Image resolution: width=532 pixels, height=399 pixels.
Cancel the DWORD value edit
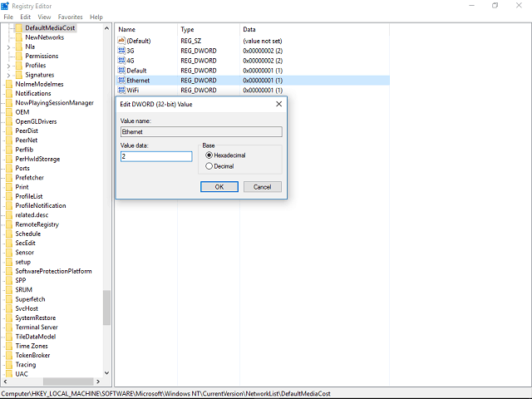click(263, 186)
